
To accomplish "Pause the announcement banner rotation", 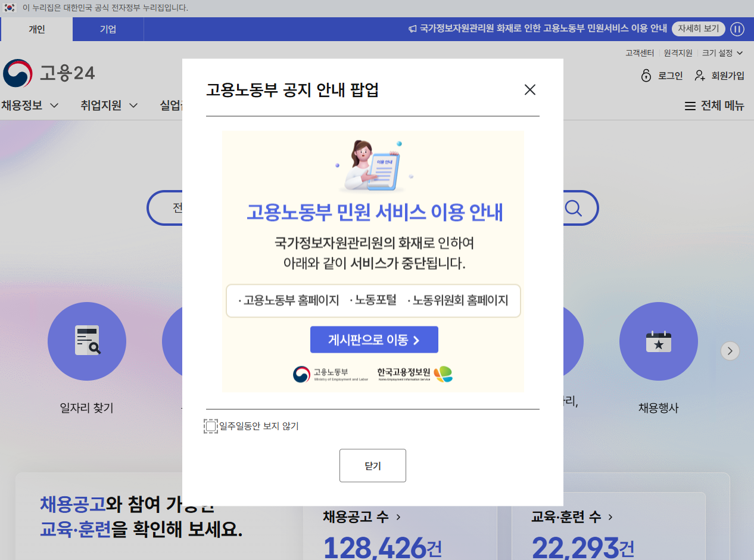I will click(x=737, y=29).
